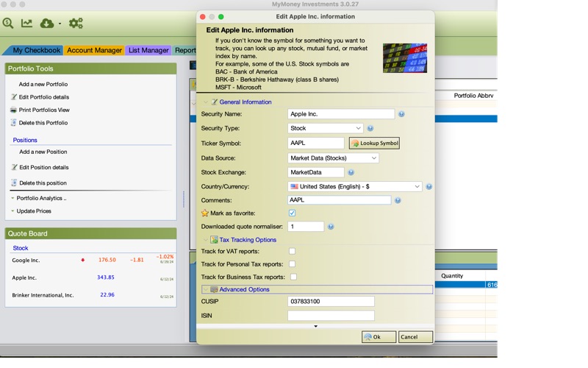Click help icon beside Security Name
The height and width of the screenshot is (368, 588).
(401, 114)
